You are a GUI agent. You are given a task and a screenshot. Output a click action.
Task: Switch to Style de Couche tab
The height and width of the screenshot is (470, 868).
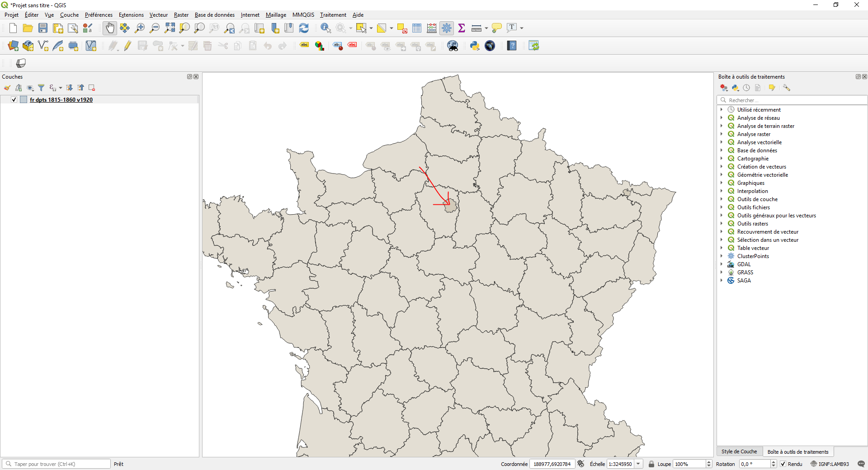pyautogui.click(x=739, y=451)
